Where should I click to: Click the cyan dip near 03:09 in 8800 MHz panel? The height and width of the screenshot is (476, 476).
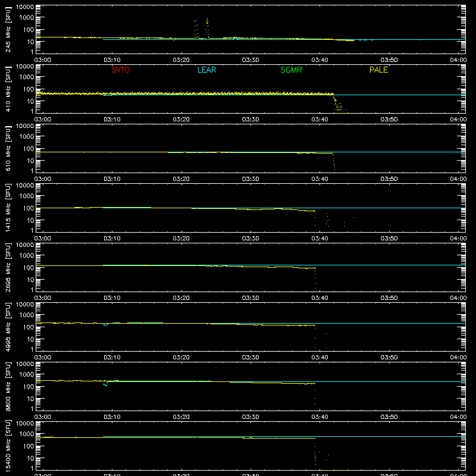(105, 384)
